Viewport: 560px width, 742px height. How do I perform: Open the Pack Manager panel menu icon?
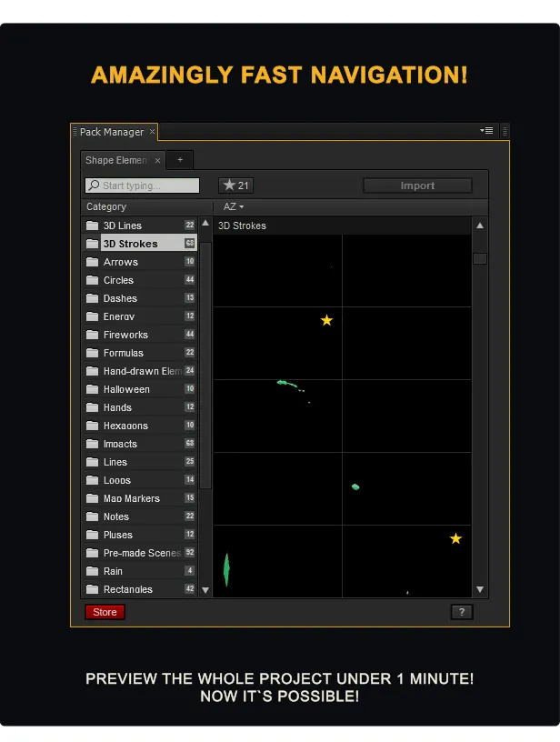[487, 131]
